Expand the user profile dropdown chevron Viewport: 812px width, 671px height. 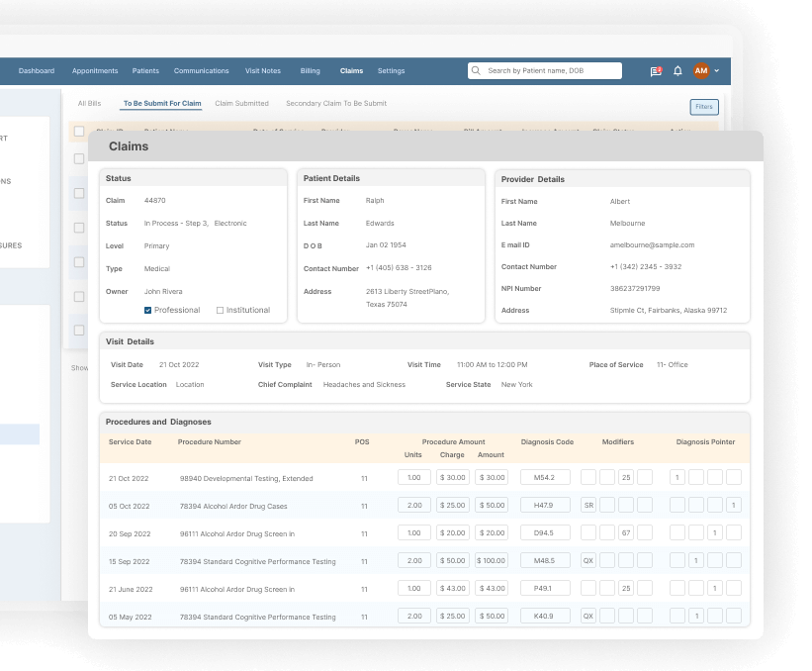coord(717,71)
